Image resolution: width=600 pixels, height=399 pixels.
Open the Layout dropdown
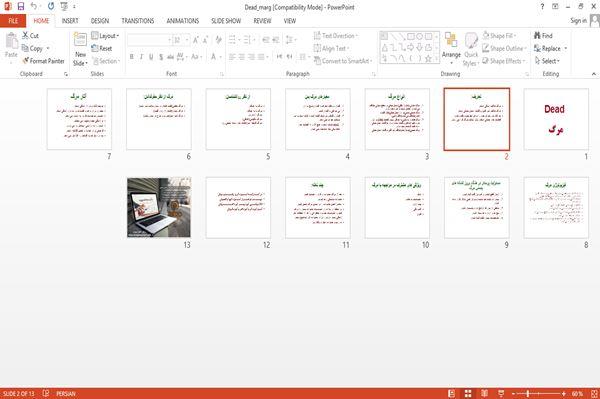pos(105,36)
